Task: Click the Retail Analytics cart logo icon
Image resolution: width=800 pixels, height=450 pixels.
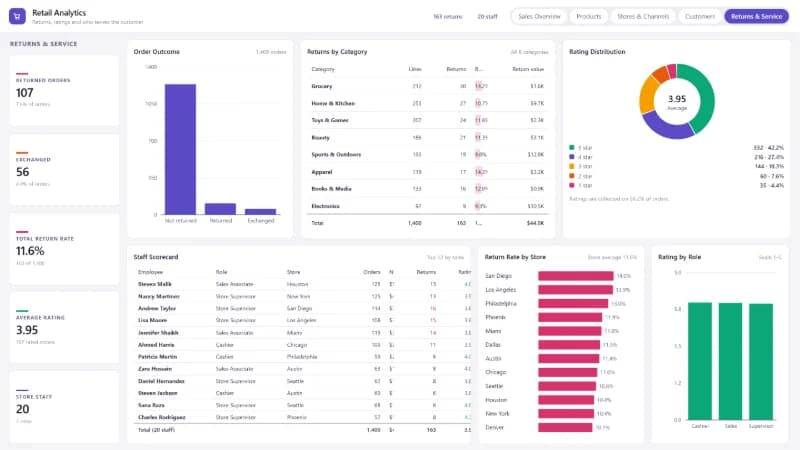Action: (17, 16)
